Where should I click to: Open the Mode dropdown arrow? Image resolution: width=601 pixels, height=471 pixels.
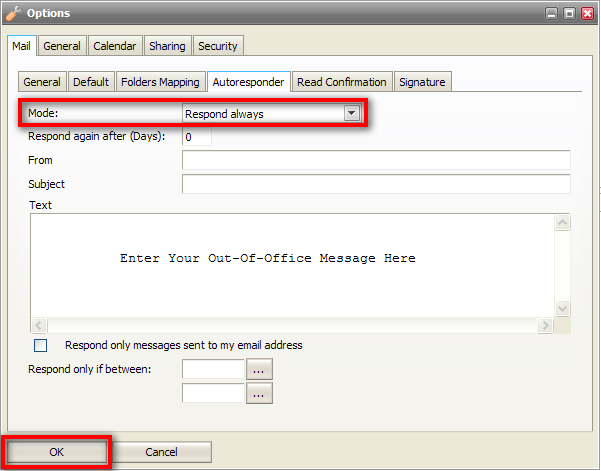tap(351, 114)
